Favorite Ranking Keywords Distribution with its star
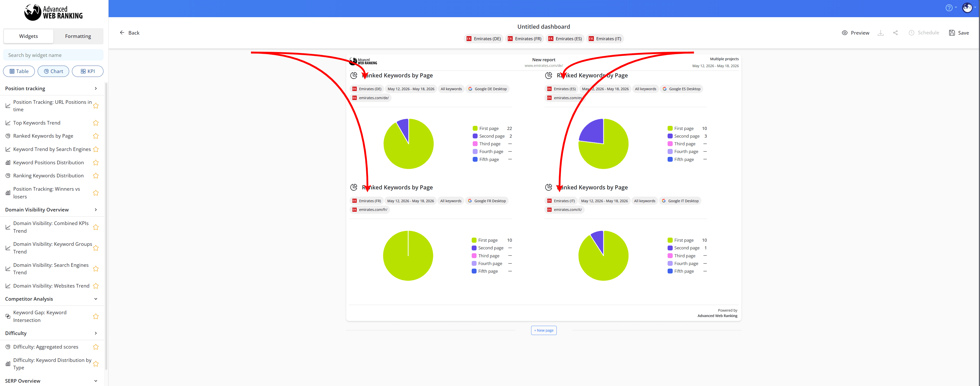The width and height of the screenshot is (980, 386). [x=96, y=176]
